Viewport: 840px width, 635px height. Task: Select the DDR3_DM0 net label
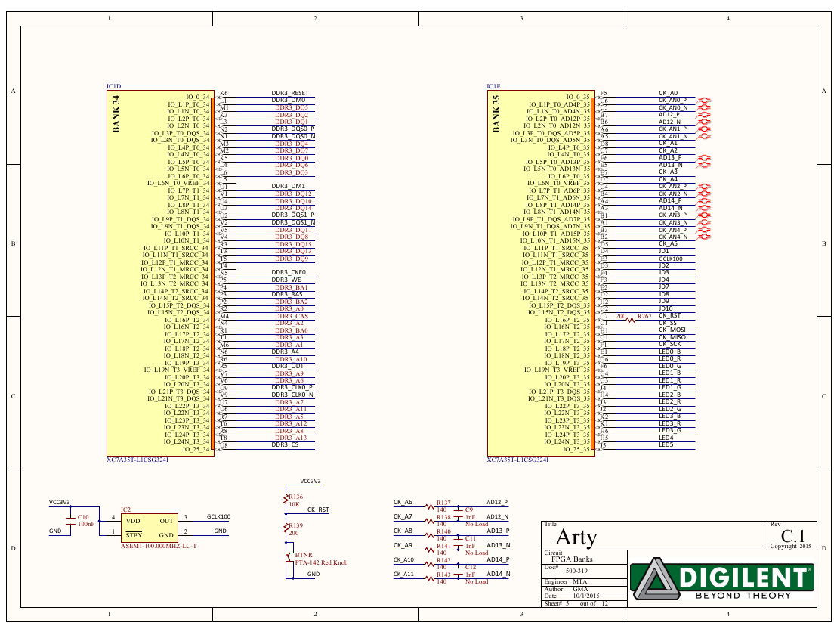[x=289, y=101]
